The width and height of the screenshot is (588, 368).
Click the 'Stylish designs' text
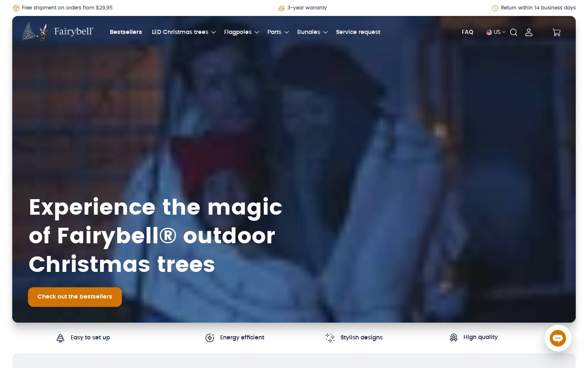click(362, 337)
